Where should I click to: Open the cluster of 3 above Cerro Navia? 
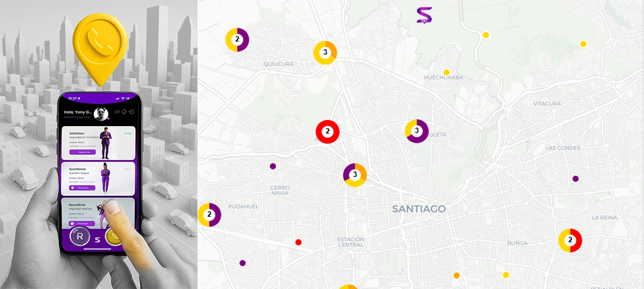[x=355, y=175]
